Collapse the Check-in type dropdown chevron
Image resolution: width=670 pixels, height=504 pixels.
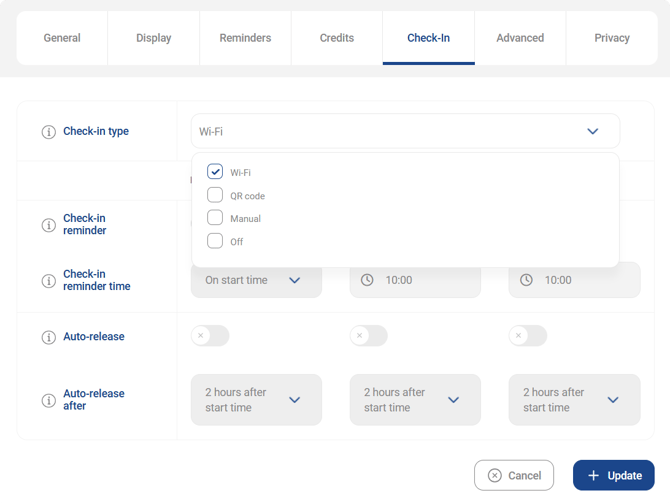pyautogui.click(x=593, y=131)
